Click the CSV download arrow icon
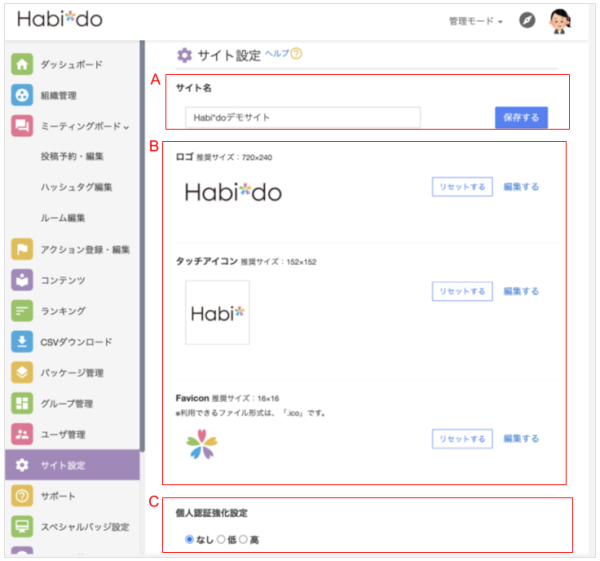600x561 pixels. [22, 341]
